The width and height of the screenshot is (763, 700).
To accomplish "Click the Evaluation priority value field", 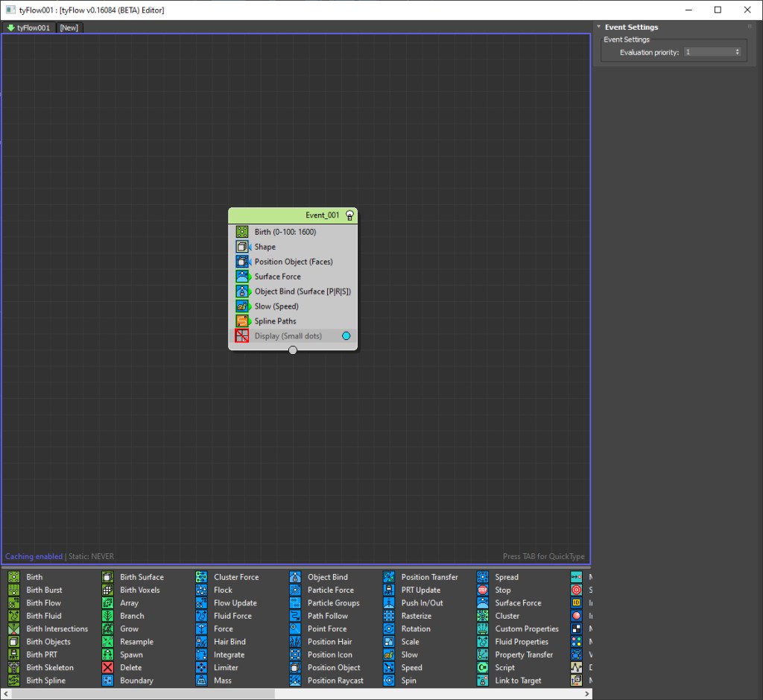I will (708, 52).
